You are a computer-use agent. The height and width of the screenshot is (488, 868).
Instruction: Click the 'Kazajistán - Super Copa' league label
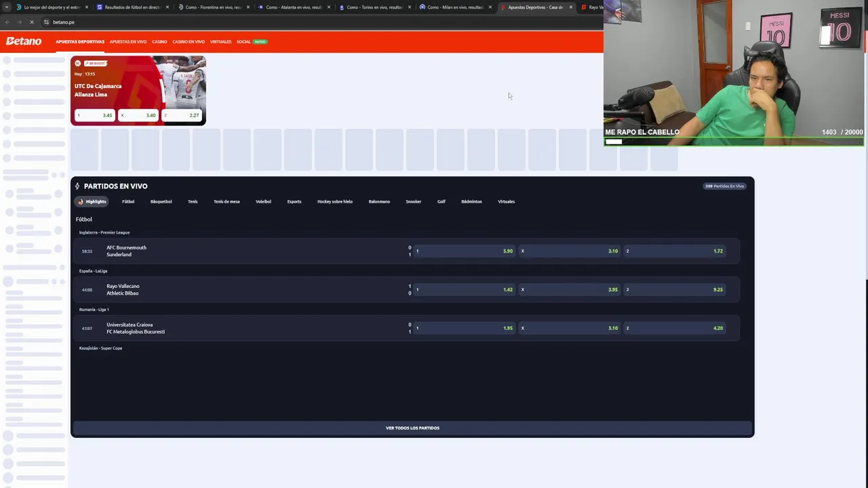click(x=100, y=348)
